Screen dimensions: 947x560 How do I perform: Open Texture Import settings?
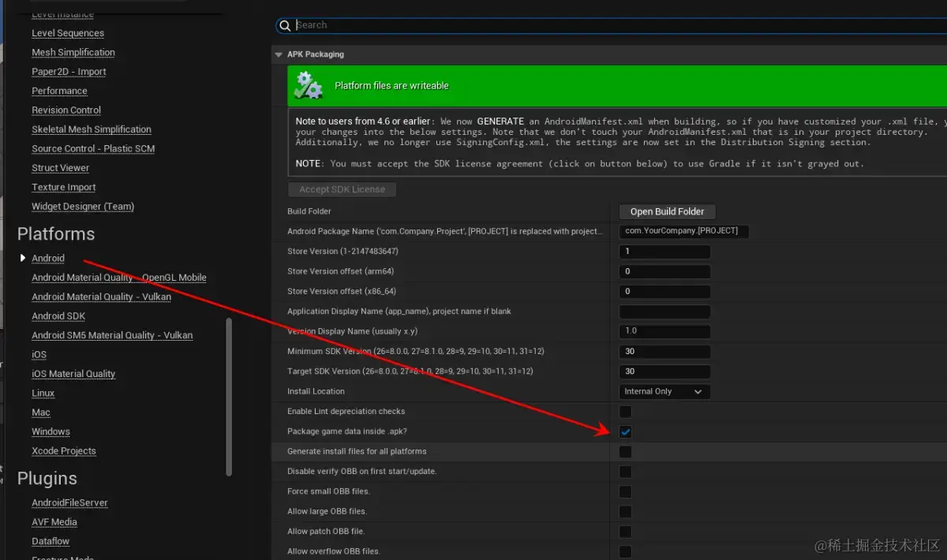pyautogui.click(x=64, y=188)
